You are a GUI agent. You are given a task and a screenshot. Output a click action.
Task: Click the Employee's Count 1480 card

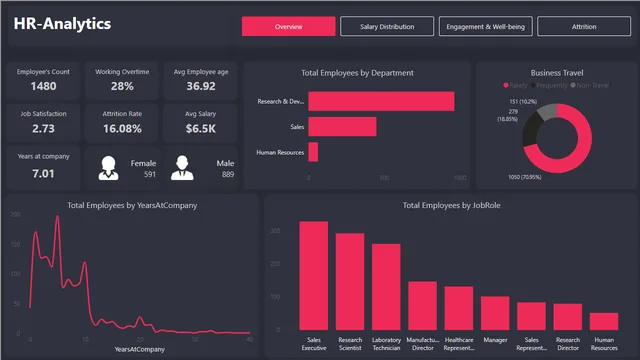coord(43,80)
